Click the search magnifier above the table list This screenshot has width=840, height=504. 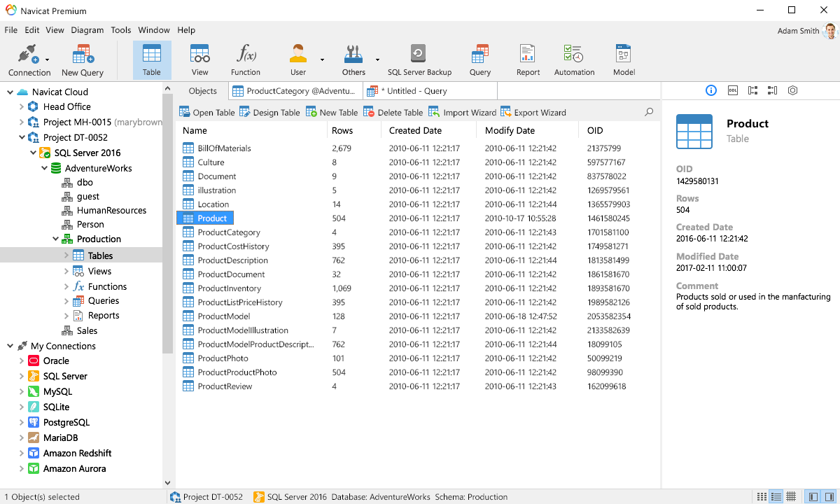tap(648, 111)
